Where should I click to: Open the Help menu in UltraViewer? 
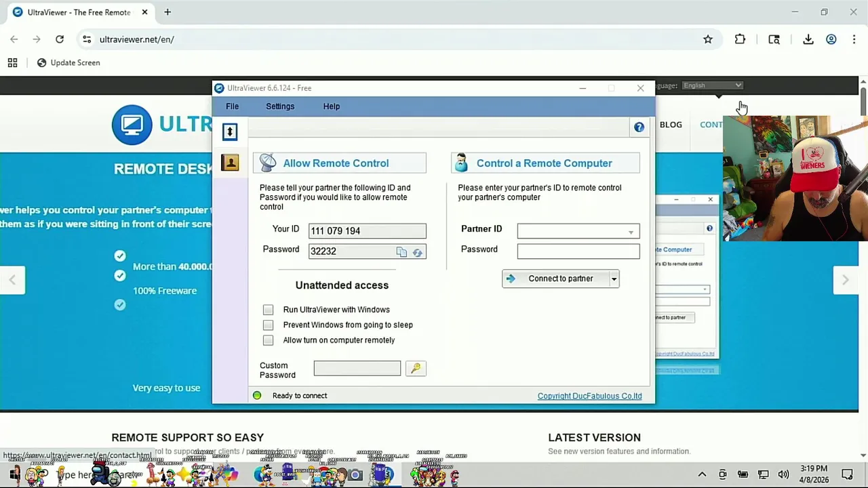pos(332,106)
